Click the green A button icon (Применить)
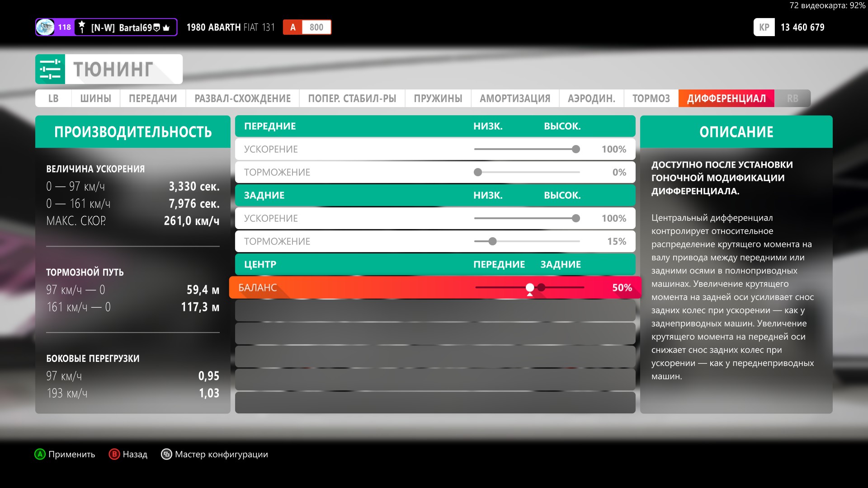 pyautogui.click(x=40, y=454)
